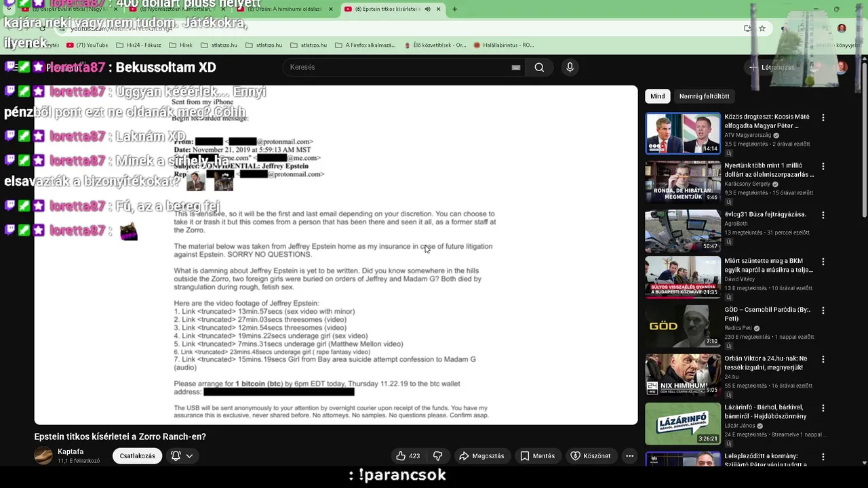
Task: Open the GÖD parody video thumbnail
Action: (682, 327)
